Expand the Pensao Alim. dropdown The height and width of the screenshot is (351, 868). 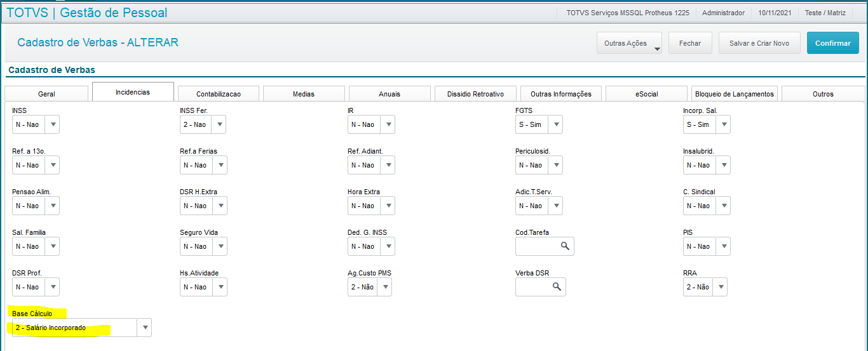pos(52,206)
